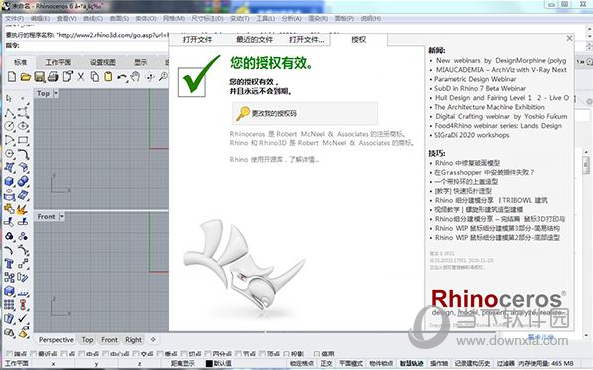This screenshot has width=593, height=370.
Task: Click the Undo arrow icon
Action: pos(122,77)
